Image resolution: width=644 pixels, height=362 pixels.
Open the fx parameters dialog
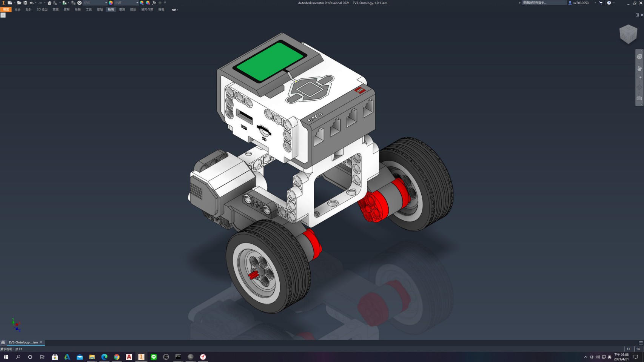(x=154, y=3)
